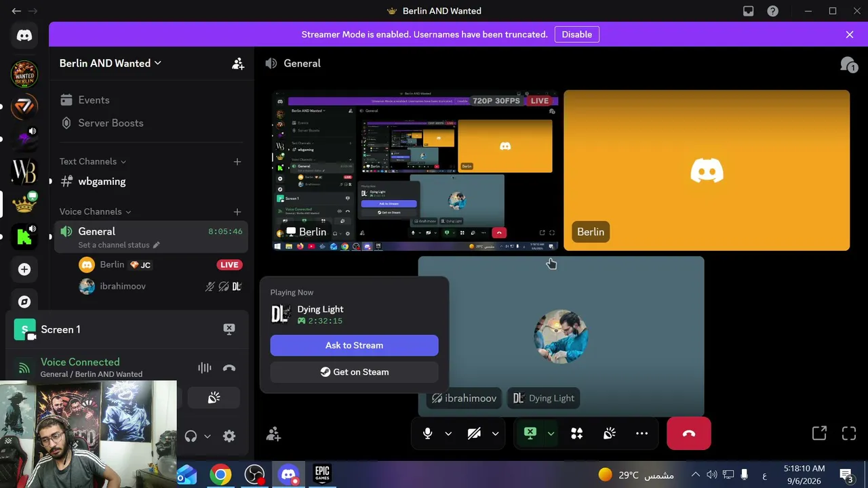
Task: Toggle screen share button in call bar
Action: tap(530, 434)
